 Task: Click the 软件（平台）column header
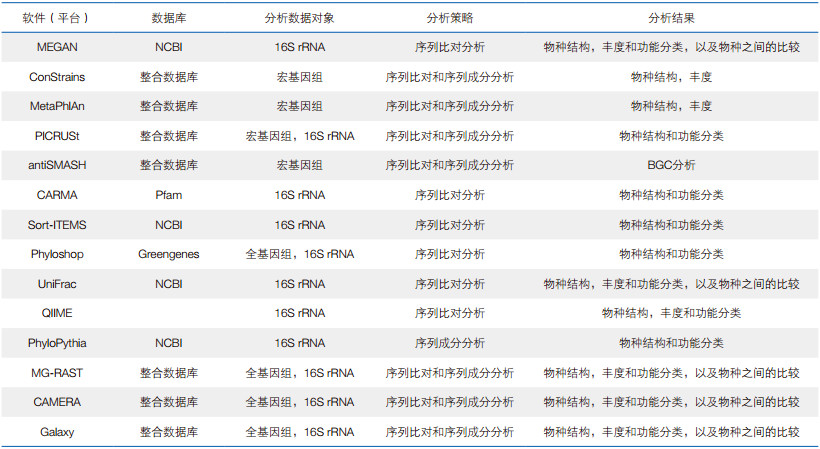(56, 18)
